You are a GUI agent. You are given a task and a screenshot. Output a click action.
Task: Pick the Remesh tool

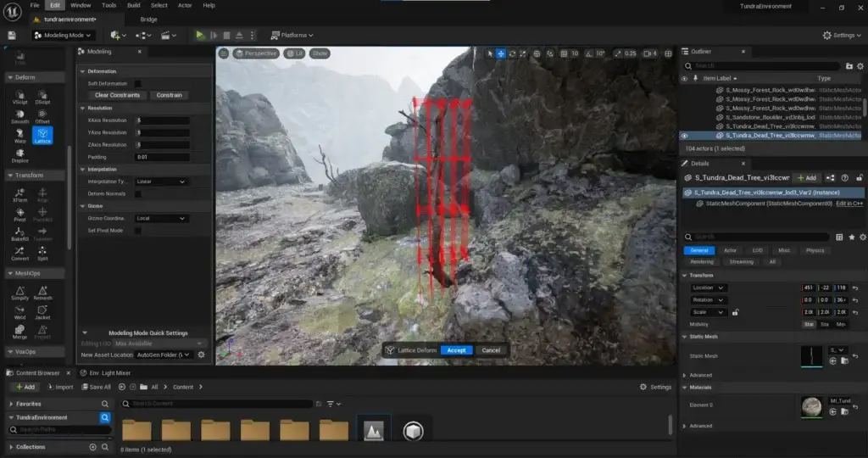42,293
